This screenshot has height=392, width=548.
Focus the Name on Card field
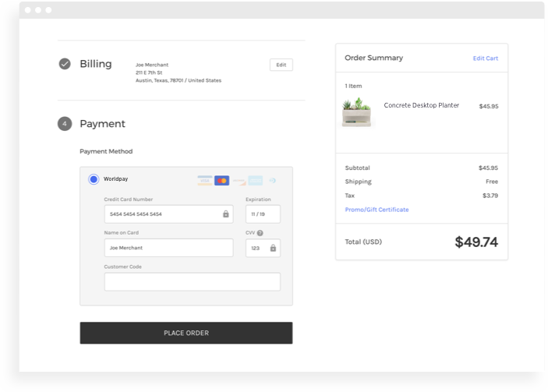point(169,248)
